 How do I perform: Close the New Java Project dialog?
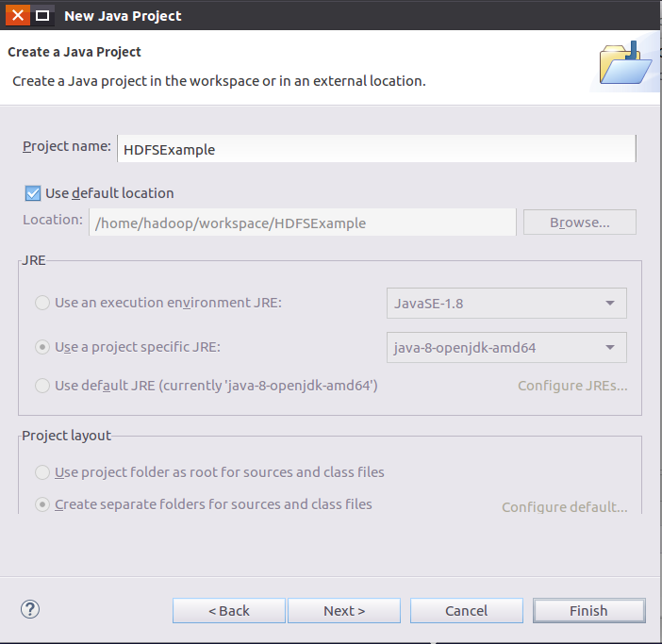pyautogui.click(x=18, y=15)
